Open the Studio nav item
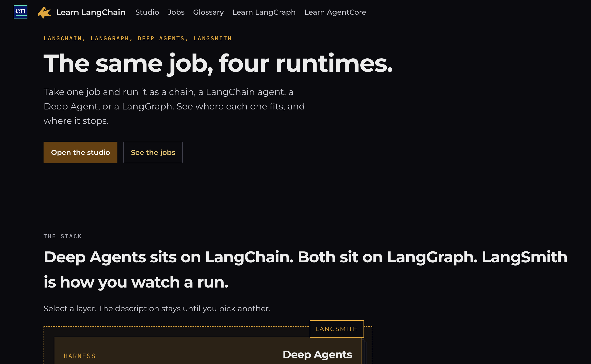The height and width of the screenshot is (364, 591). [147, 12]
